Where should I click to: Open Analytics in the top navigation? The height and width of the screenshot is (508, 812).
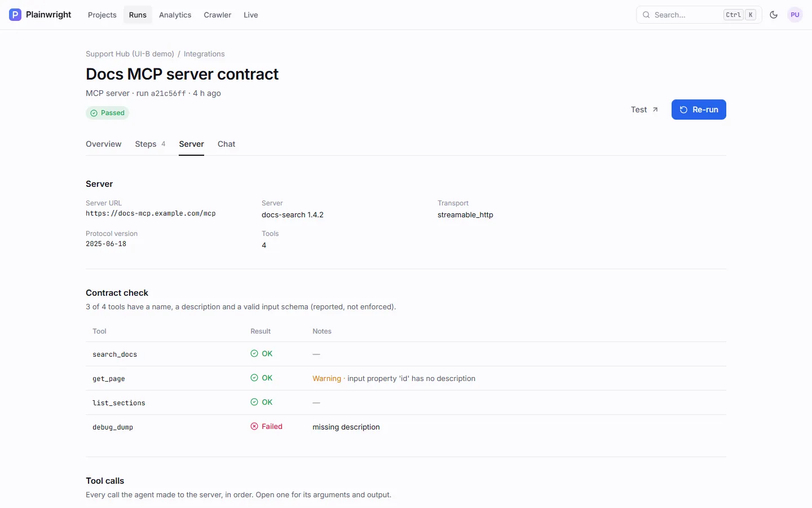pyautogui.click(x=175, y=15)
